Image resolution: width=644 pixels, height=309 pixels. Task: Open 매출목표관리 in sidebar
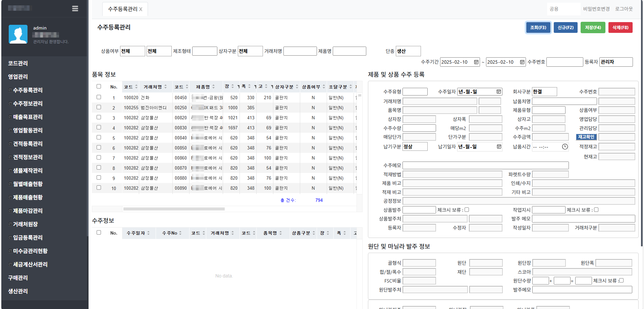[28, 117]
